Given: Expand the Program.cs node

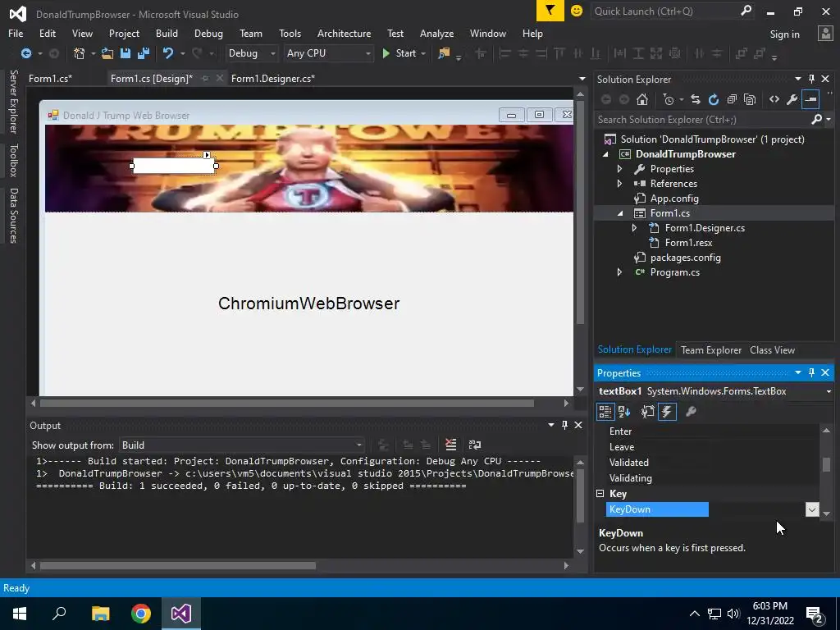Looking at the screenshot, I should (620, 272).
